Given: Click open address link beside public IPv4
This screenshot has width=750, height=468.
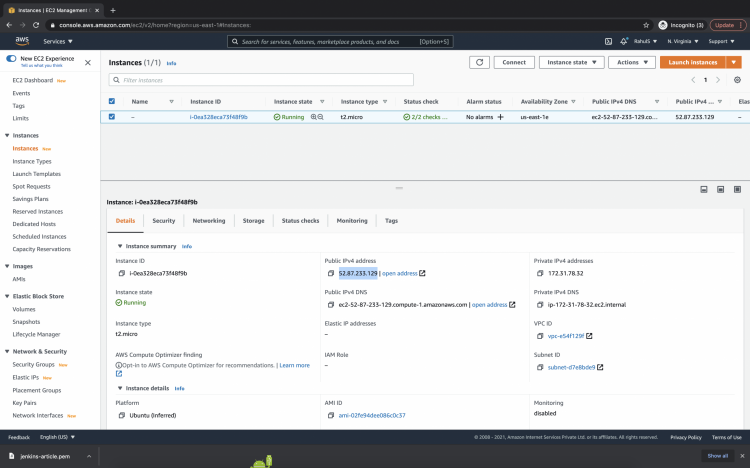Looking at the screenshot, I should point(400,273).
